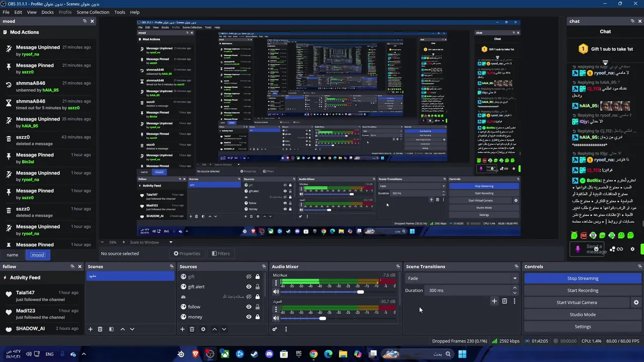Remove selected source with trash icon
The image size is (644, 362).
[x=192, y=329]
